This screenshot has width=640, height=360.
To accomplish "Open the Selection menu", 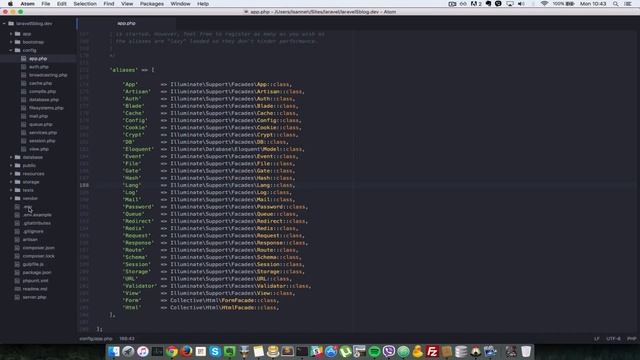I will pos(85,4).
